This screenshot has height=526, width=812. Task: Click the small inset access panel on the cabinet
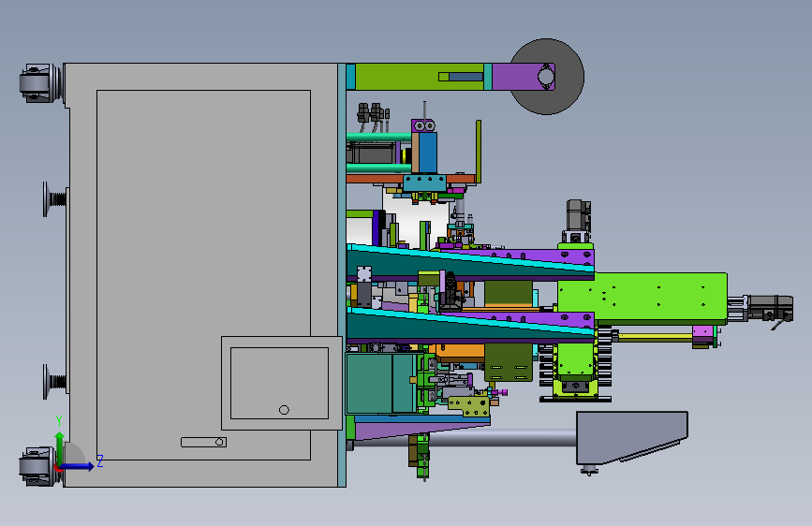coord(281,383)
